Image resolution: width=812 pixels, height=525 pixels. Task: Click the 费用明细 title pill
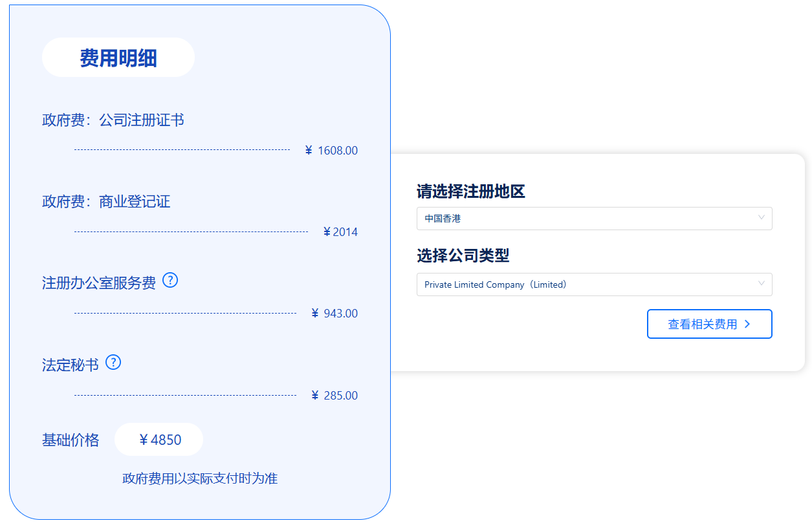coord(118,58)
